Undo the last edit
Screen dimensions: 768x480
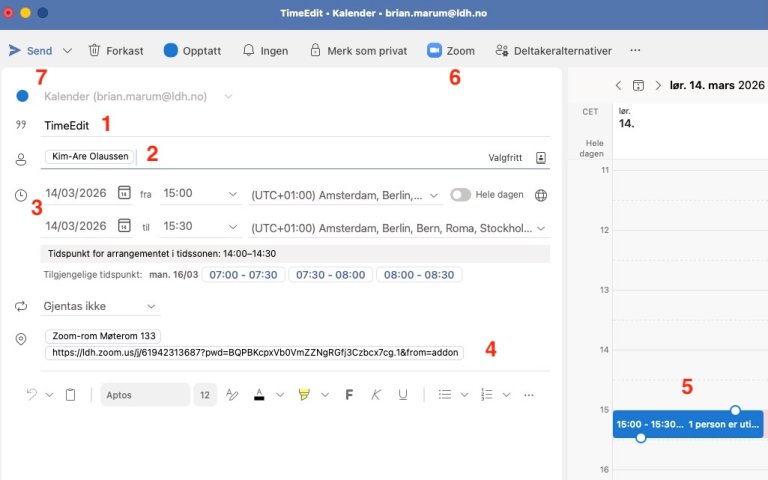(x=32, y=394)
